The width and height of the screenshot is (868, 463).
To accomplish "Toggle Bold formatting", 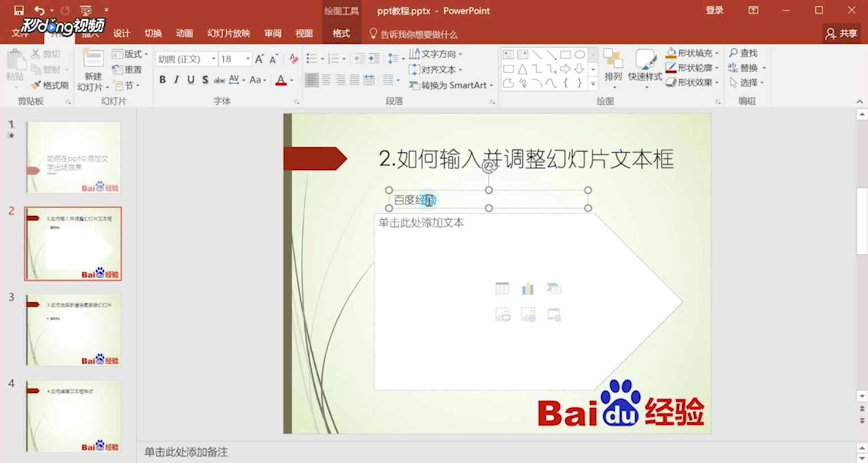I will [x=163, y=80].
